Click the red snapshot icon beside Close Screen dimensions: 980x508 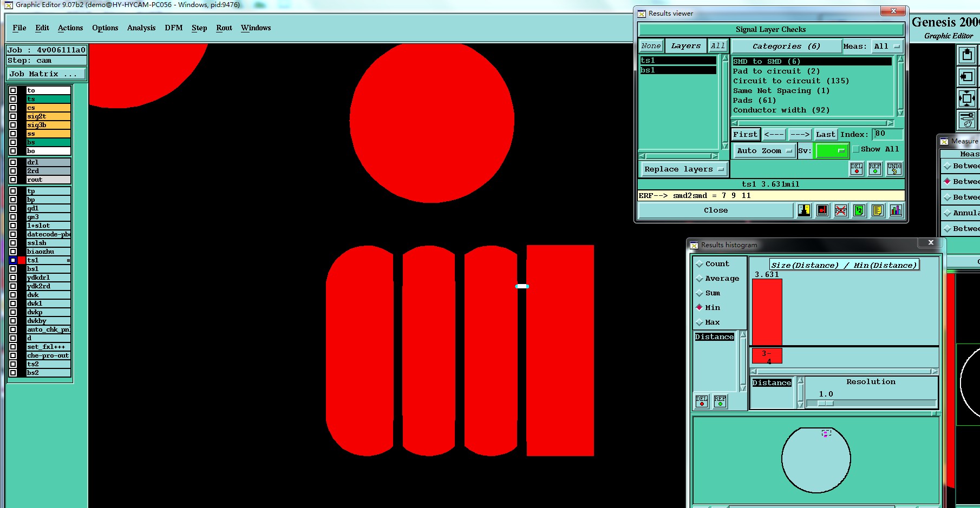[822, 210]
